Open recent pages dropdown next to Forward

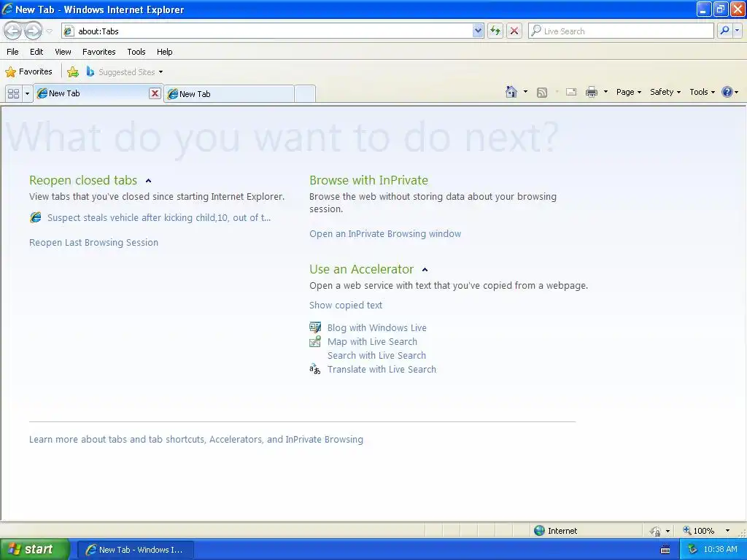[50, 31]
